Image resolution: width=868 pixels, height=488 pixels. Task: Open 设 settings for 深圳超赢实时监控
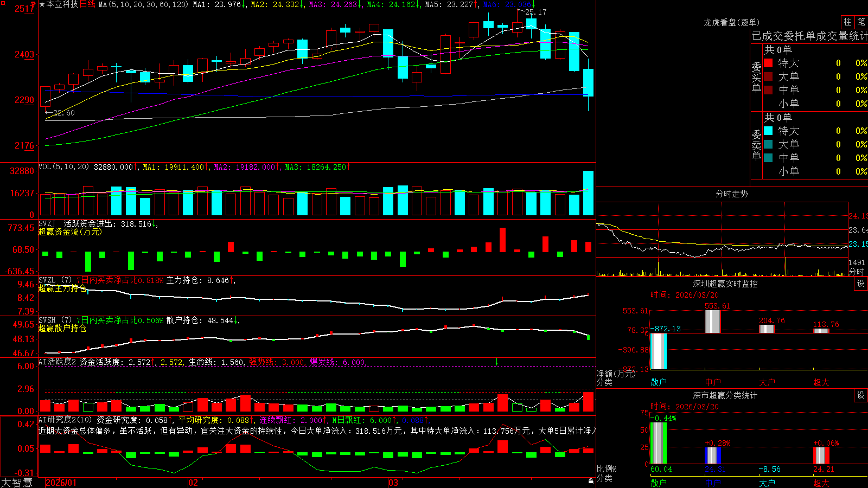click(861, 284)
